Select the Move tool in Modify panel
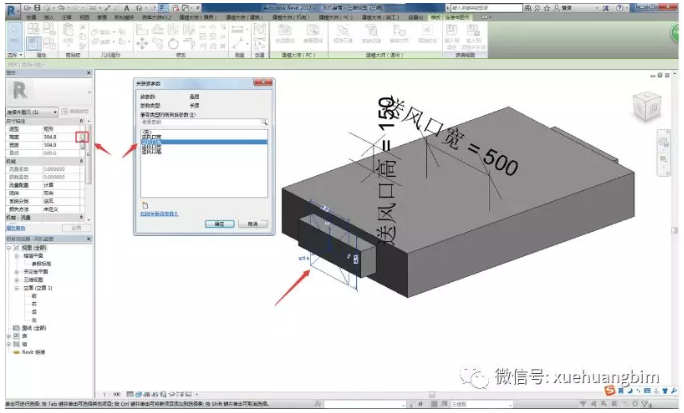The image size is (684, 413). 142,43
